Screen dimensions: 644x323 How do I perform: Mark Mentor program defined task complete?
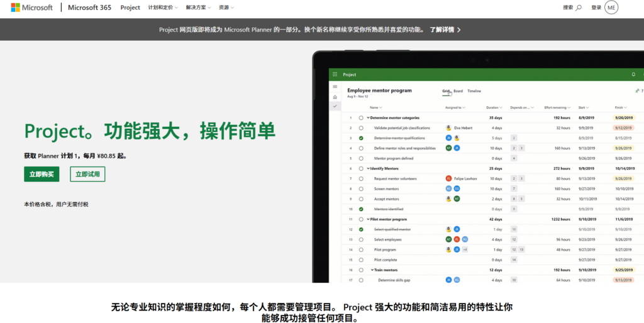click(x=361, y=158)
